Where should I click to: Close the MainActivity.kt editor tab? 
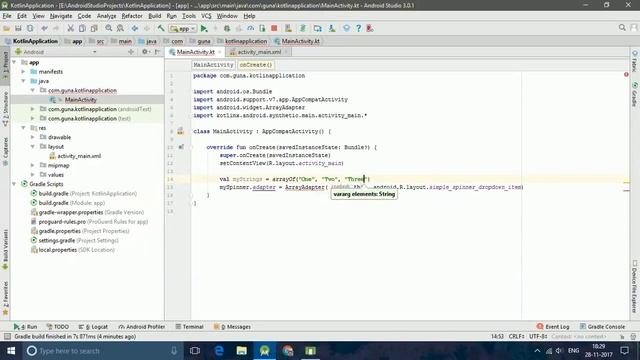(220, 52)
